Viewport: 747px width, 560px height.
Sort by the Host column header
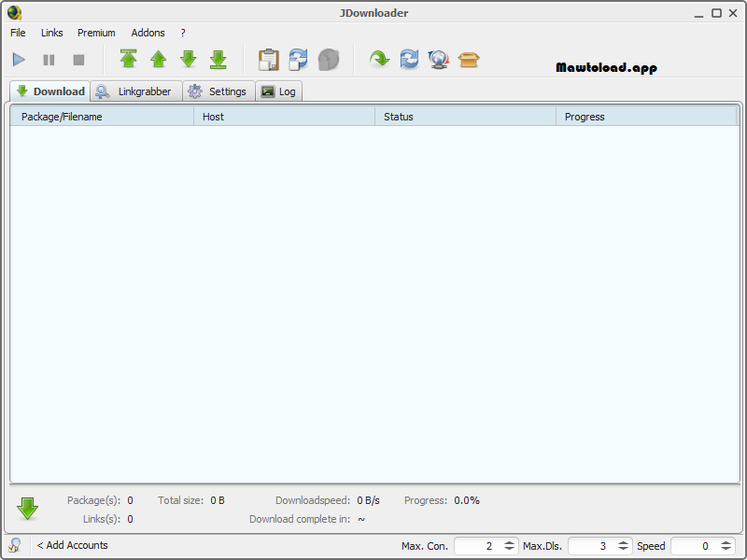[x=285, y=117]
